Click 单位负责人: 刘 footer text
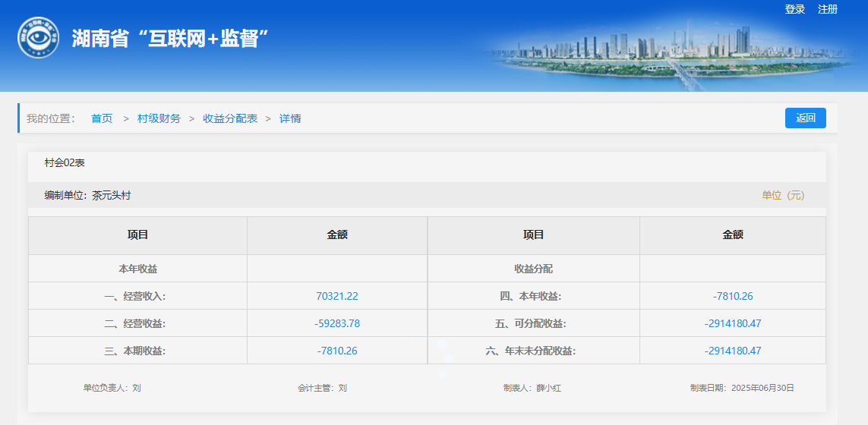 (x=112, y=388)
